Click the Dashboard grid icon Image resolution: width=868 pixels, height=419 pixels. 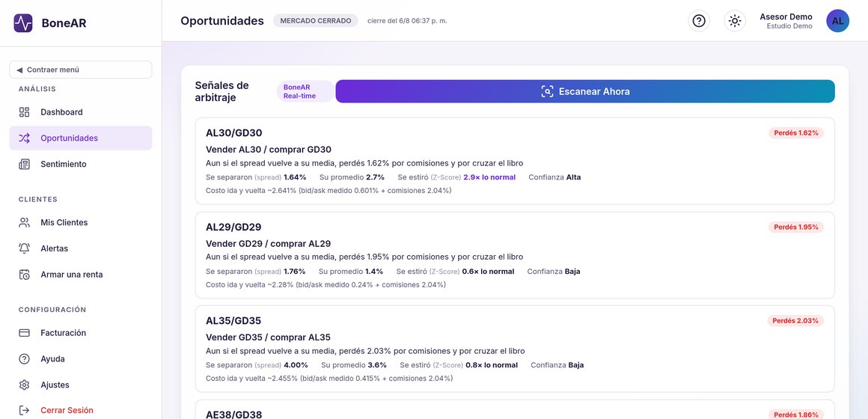pos(25,112)
